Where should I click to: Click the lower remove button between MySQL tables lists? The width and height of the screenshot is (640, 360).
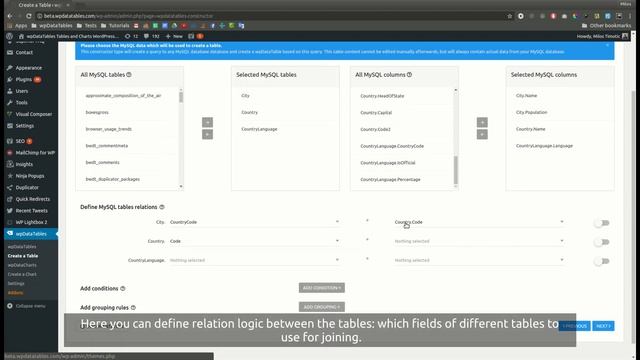pyautogui.click(x=207, y=134)
